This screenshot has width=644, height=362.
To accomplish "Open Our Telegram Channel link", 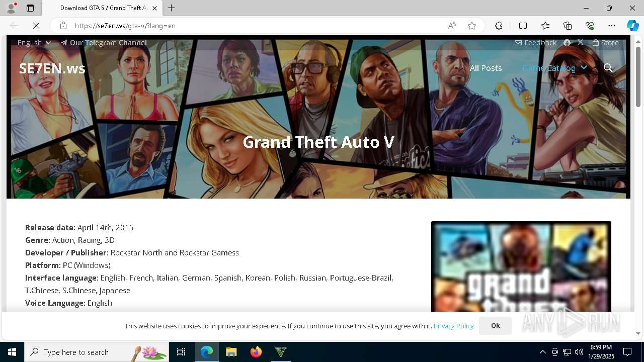I will (104, 43).
